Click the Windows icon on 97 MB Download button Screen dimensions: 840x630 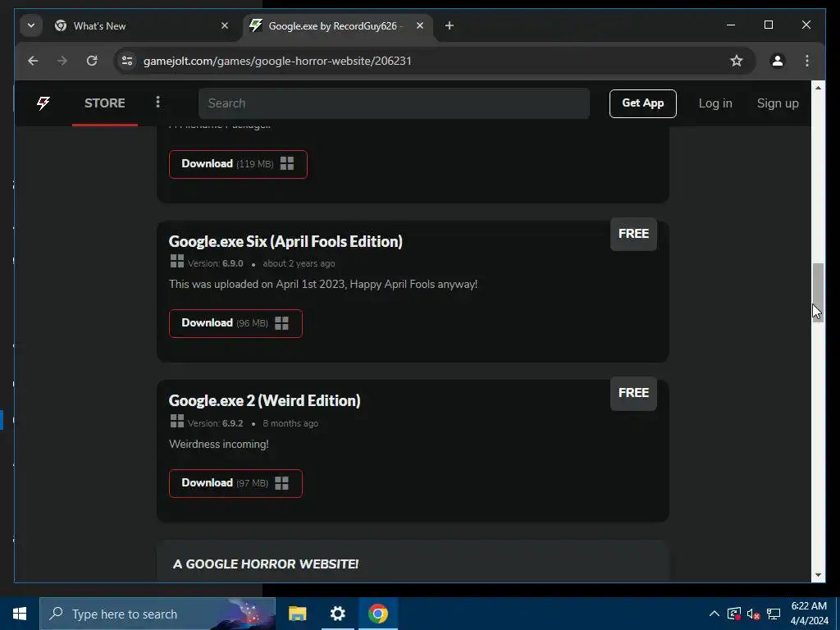(x=282, y=482)
